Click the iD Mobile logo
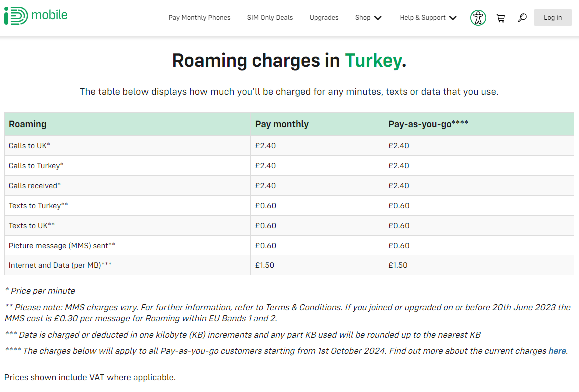 point(36,16)
